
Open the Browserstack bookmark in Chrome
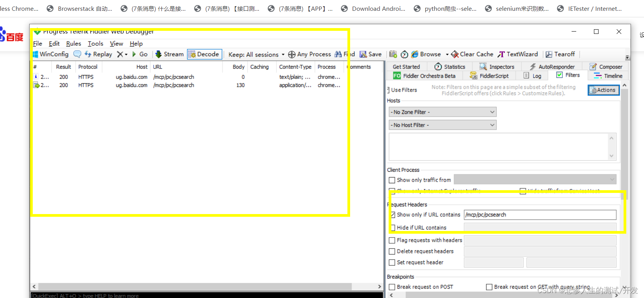pos(79,8)
